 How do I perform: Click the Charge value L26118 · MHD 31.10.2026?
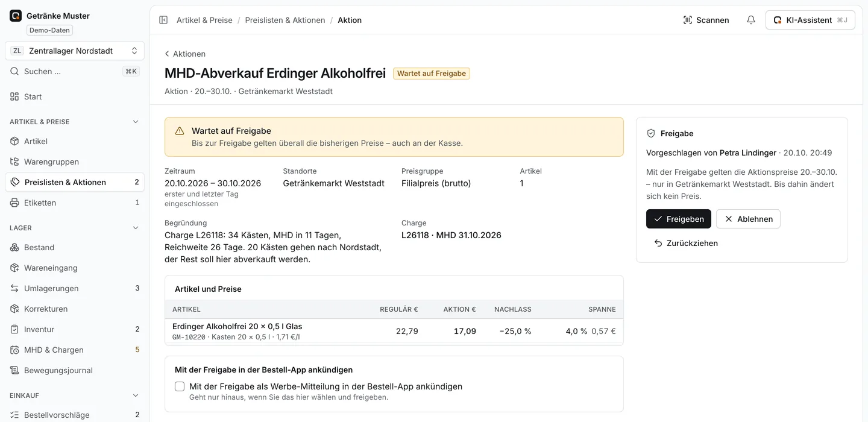coord(451,235)
